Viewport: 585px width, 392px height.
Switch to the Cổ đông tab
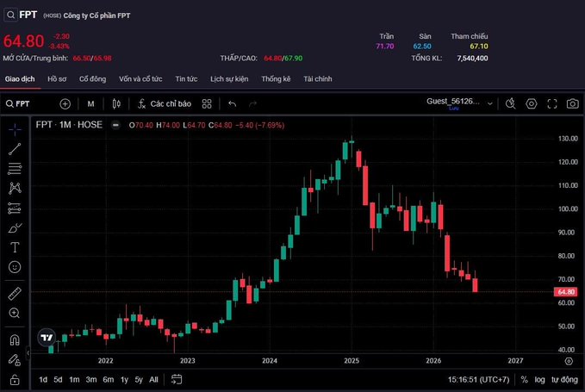92,79
